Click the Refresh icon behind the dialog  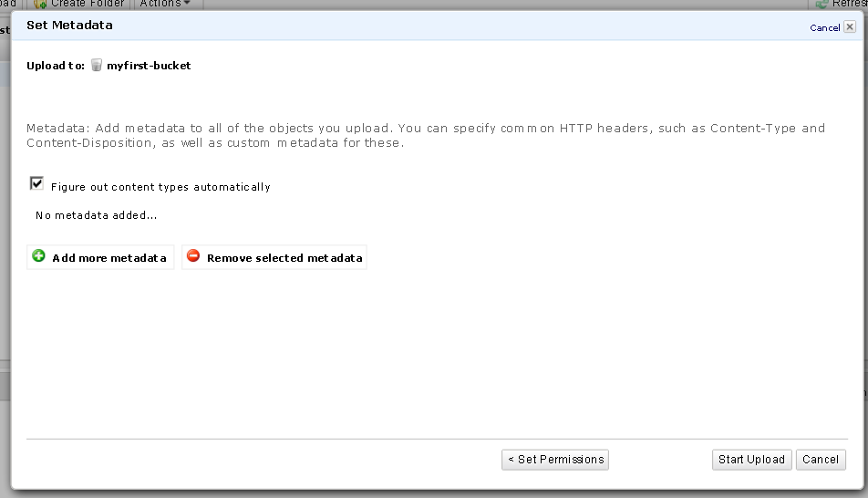(x=822, y=4)
